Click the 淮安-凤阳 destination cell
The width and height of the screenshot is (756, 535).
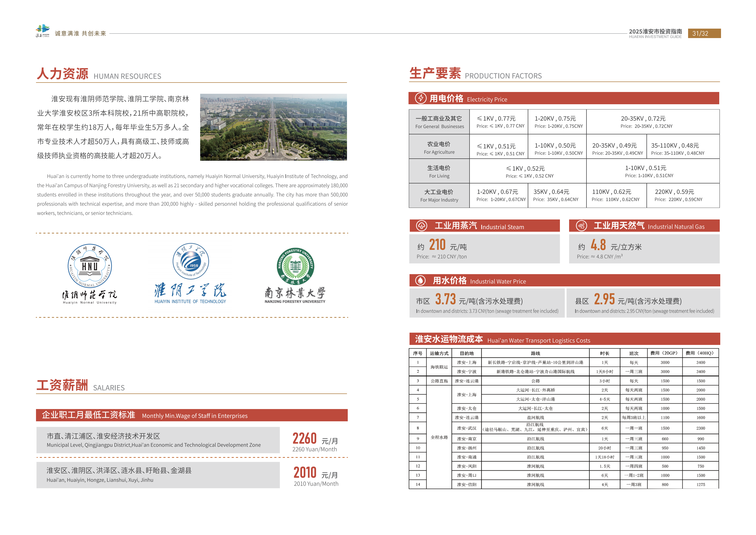[466, 466]
